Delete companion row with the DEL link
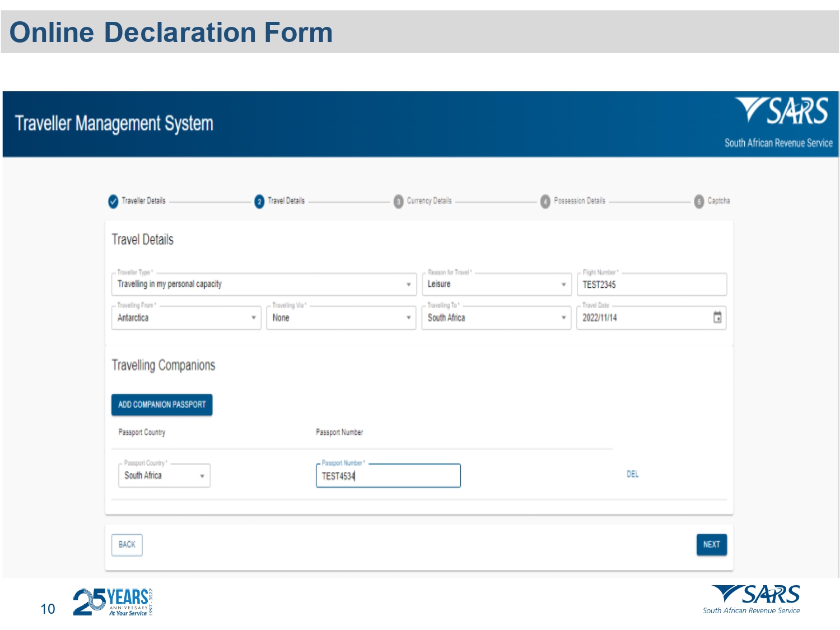Viewport: 840px width, 630px height. 632,474
